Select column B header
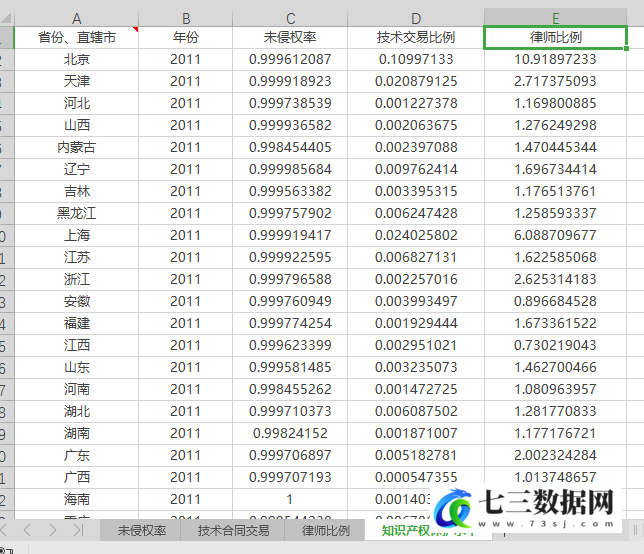The height and width of the screenshot is (554, 644). click(x=186, y=18)
